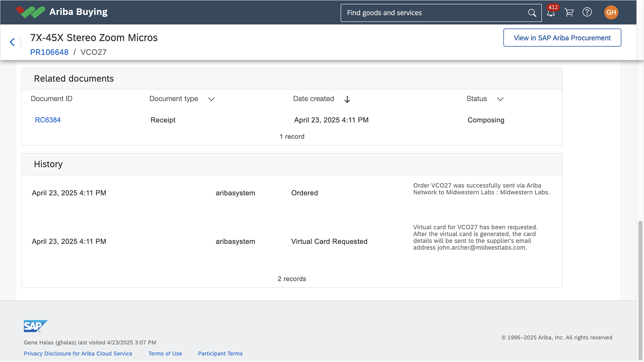Click aribasystem in the Ordered row

click(235, 193)
